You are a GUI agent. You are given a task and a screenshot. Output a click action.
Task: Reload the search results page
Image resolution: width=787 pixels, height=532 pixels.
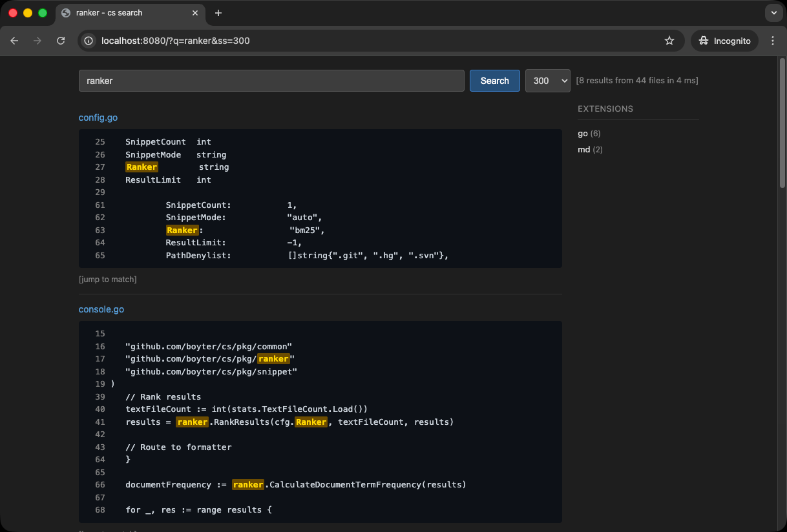click(61, 40)
